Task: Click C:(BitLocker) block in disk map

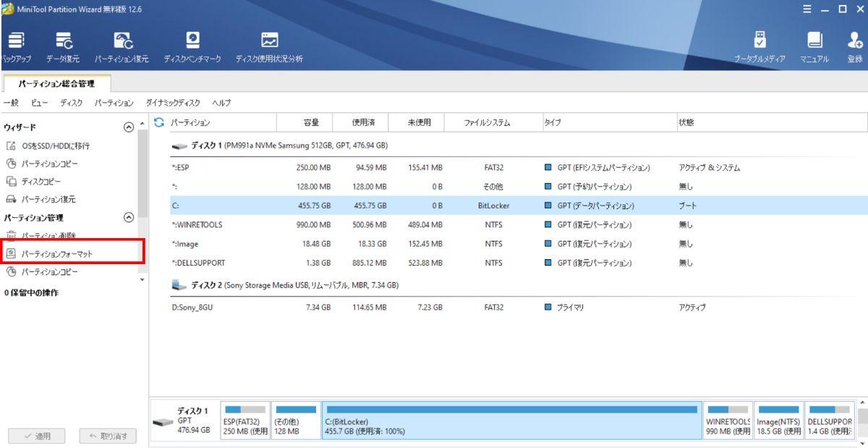Action: click(512, 422)
